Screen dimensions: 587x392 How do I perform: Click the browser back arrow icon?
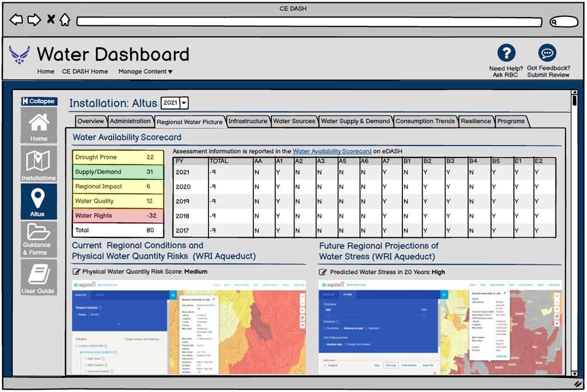[x=16, y=20]
